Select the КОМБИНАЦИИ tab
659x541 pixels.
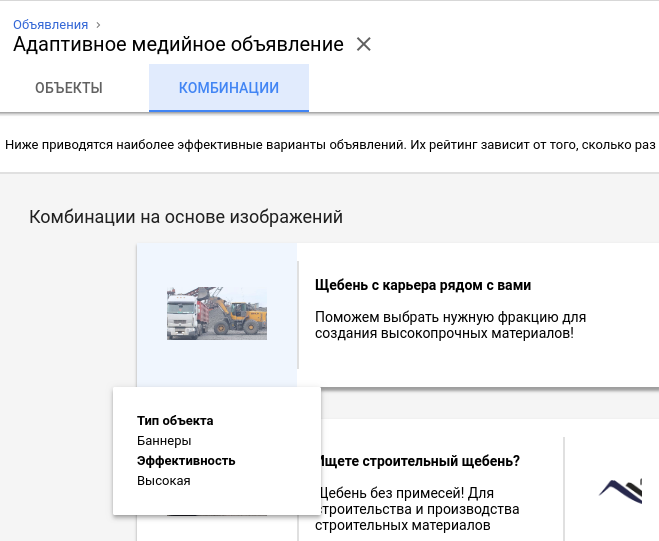tap(228, 88)
